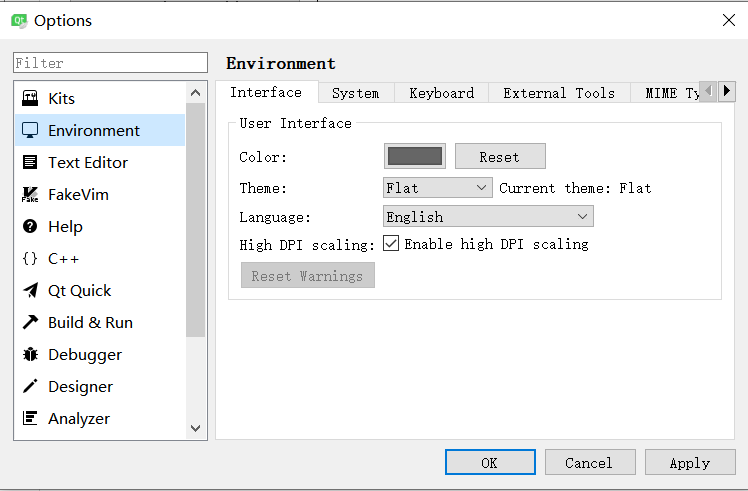Click the C++ braces icon

tap(30, 258)
